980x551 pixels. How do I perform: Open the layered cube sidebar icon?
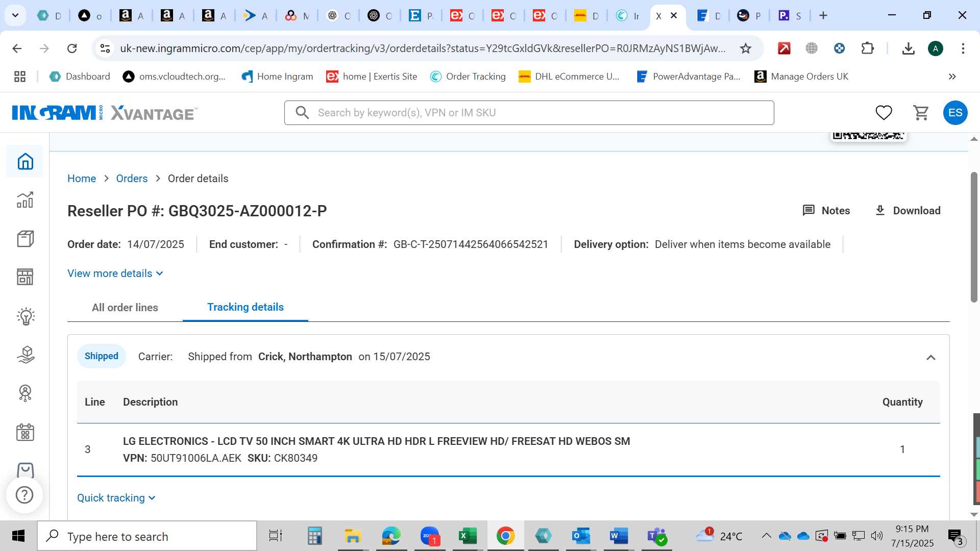(25, 355)
